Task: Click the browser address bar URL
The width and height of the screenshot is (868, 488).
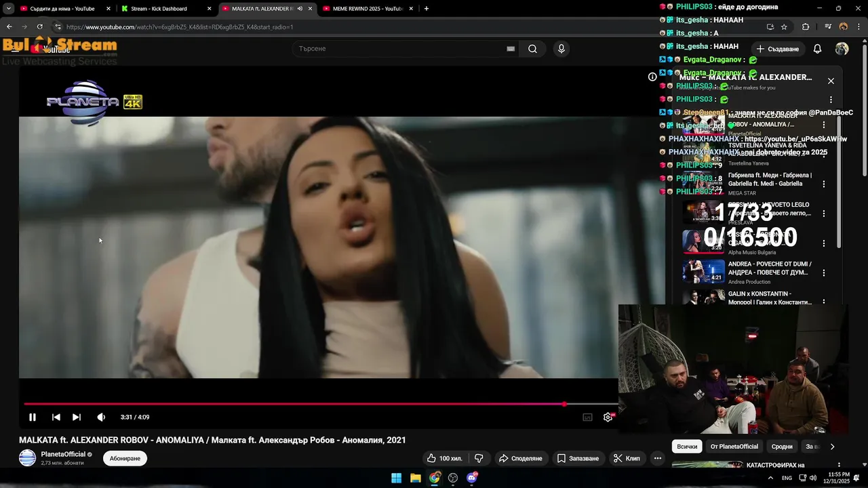Action: pos(180,27)
